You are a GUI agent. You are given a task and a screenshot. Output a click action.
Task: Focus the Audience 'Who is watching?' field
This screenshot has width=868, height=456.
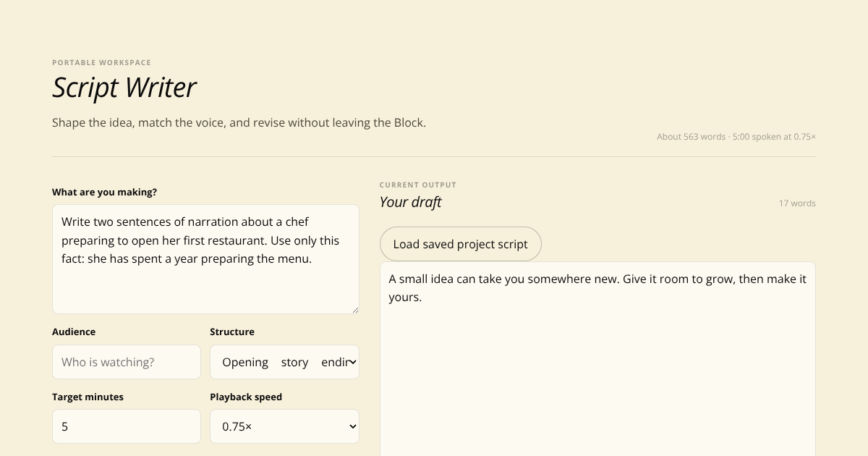(x=127, y=362)
